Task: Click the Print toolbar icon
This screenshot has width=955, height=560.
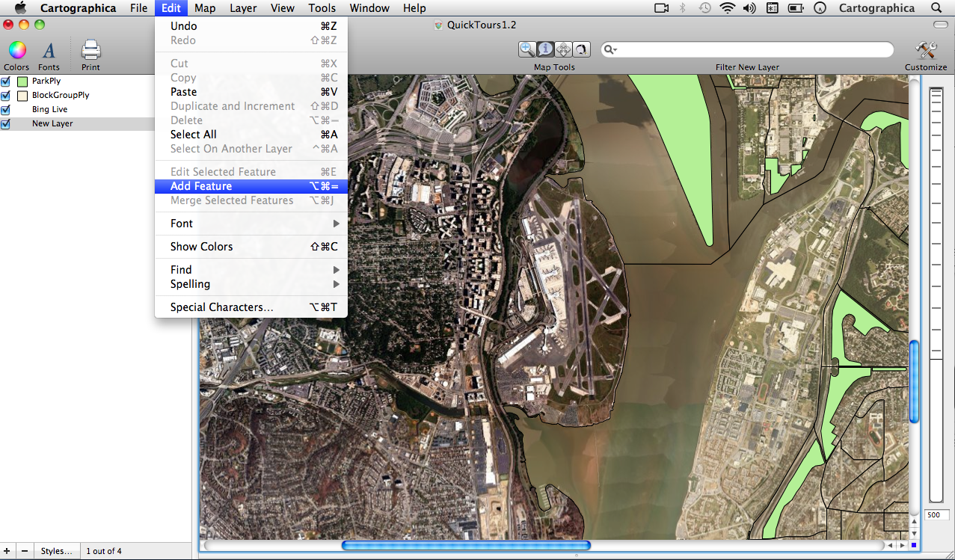Action: coord(90,51)
